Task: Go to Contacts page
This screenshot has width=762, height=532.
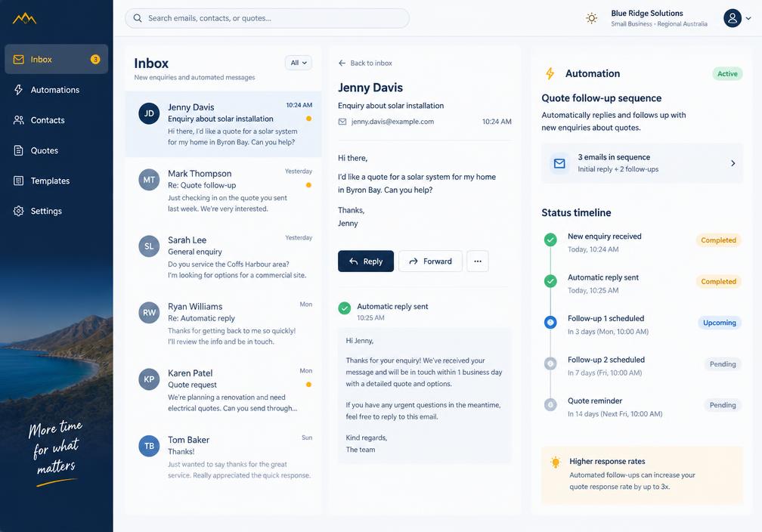Action: tap(57, 120)
